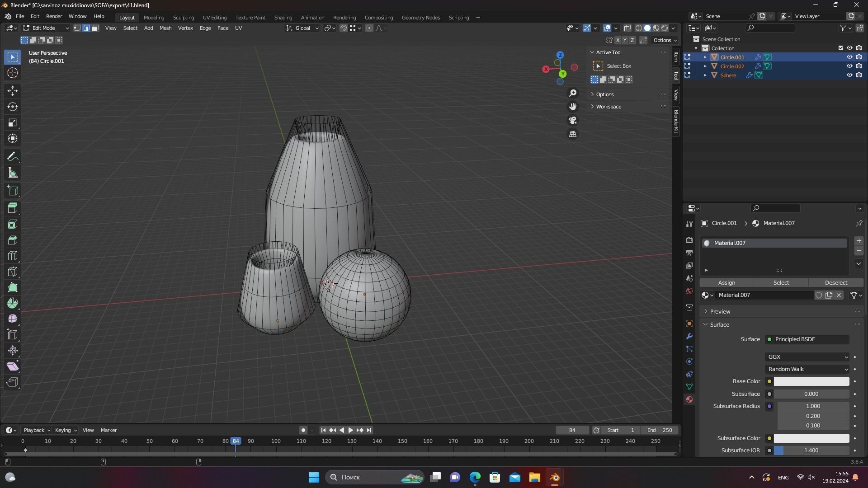Screen dimensions: 868x488
Task: Select the Bevel tool
Action: coord(13,240)
